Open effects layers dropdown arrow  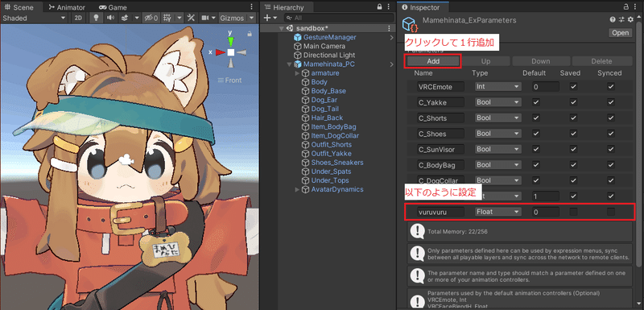[137, 18]
